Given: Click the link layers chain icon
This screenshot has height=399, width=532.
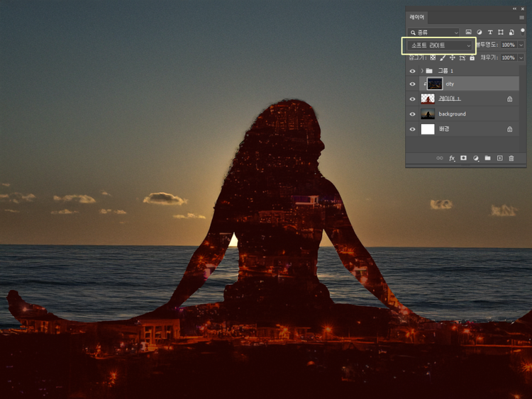Looking at the screenshot, I should coord(440,158).
